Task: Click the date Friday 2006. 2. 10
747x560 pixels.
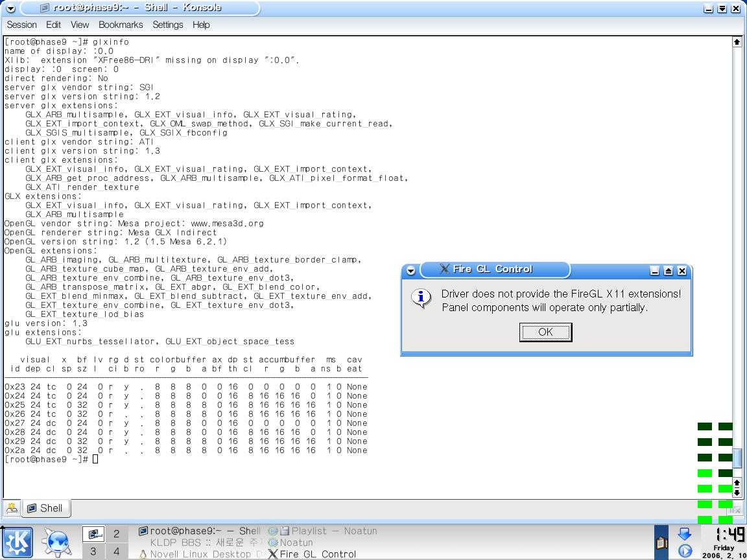Action: [723, 552]
